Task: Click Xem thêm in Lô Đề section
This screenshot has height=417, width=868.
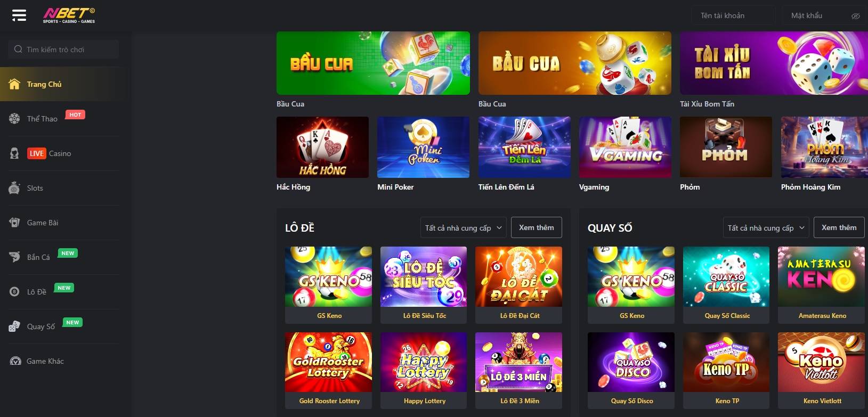Action: [537, 227]
